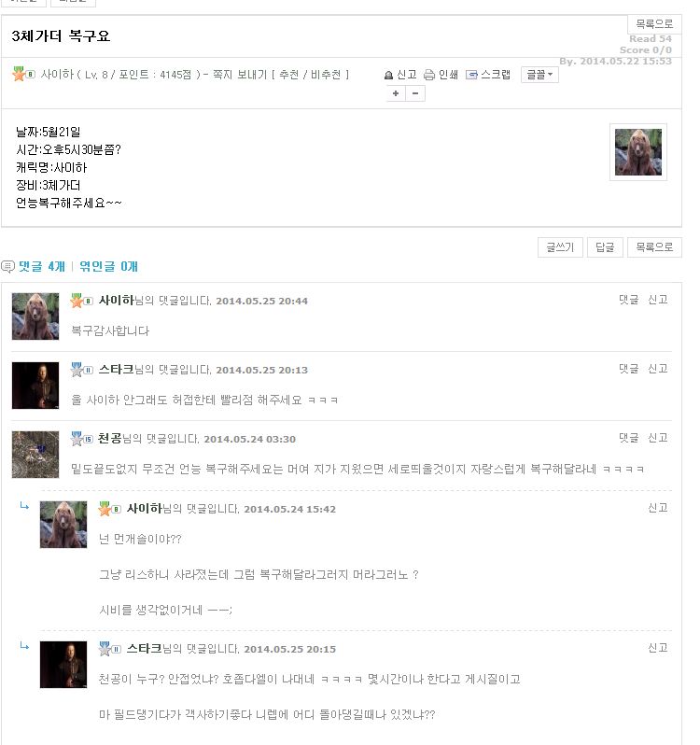The width and height of the screenshot is (700, 745).
Task: Click the speech bubble icon next to 댓글 4개
Action: click(x=8, y=267)
